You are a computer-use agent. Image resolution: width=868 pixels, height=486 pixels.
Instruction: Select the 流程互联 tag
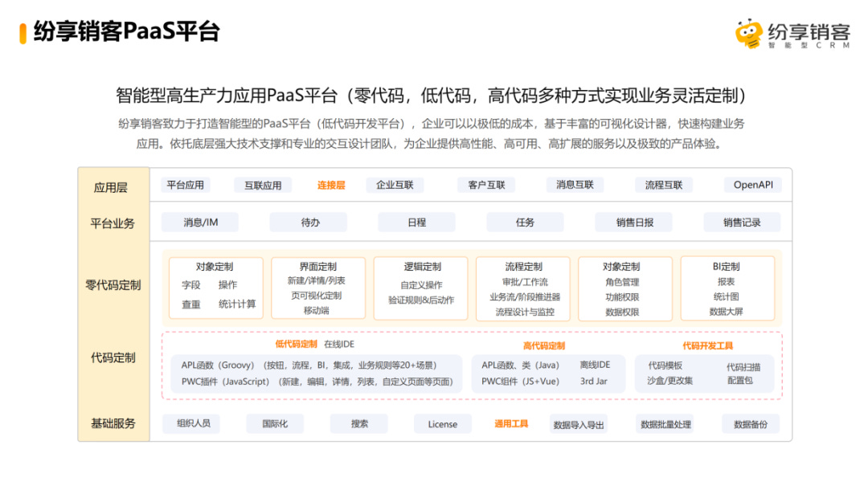664,185
